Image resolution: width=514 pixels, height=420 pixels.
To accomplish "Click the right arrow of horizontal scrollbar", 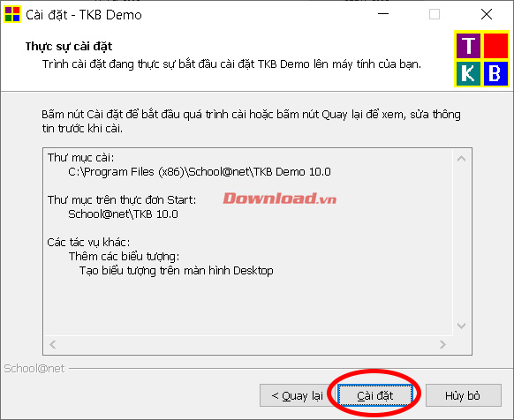I will tap(442, 344).
